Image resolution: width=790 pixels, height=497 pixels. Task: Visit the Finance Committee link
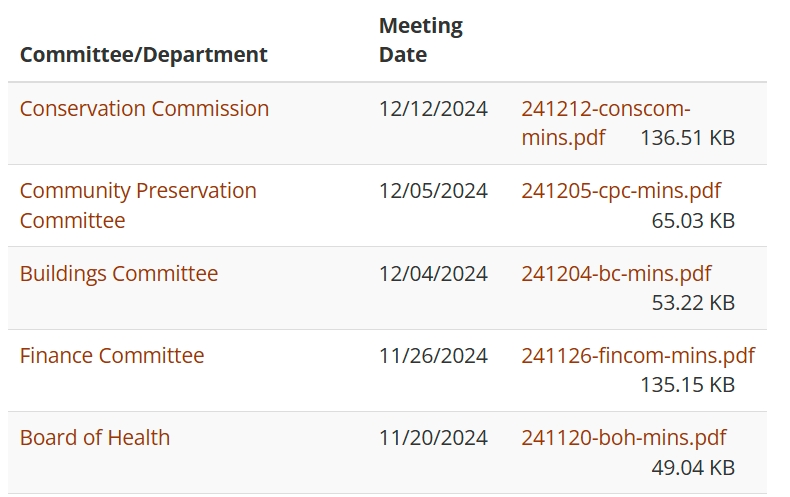tap(112, 356)
